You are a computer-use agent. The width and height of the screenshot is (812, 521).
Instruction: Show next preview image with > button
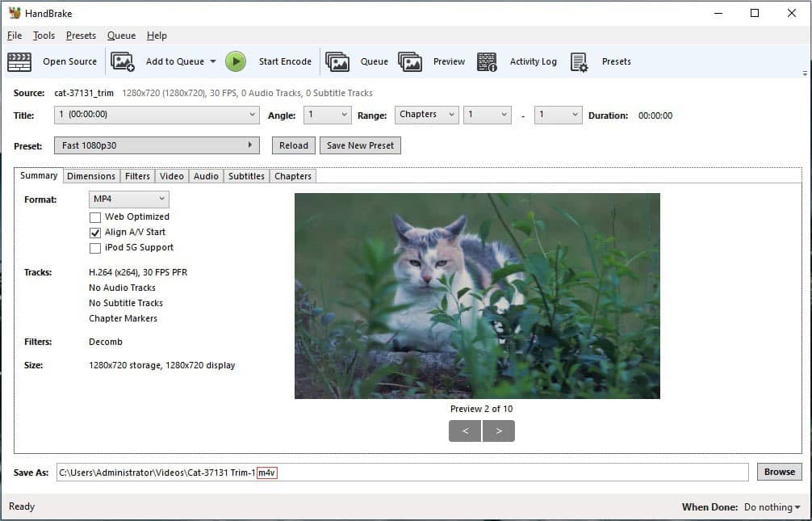click(x=499, y=431)
